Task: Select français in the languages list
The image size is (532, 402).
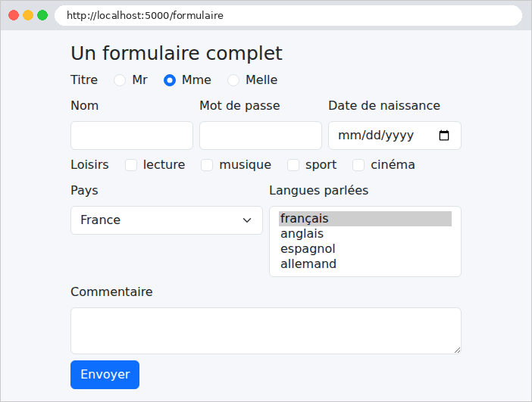Action: (365, 219)
